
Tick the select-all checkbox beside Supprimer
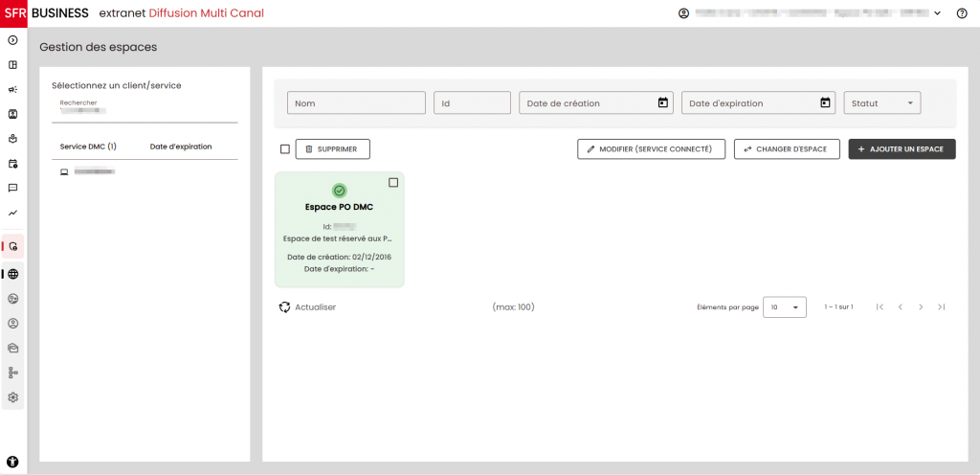(285, 149)
